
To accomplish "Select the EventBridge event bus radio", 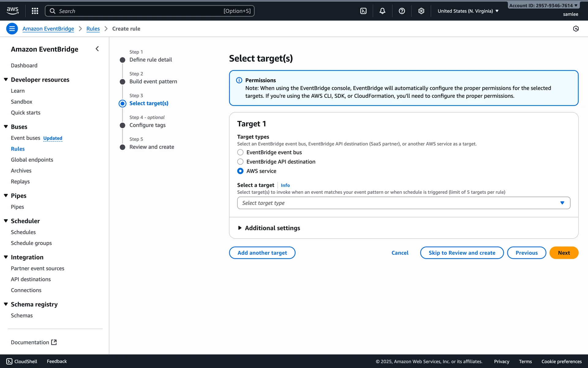I will 240,152.
